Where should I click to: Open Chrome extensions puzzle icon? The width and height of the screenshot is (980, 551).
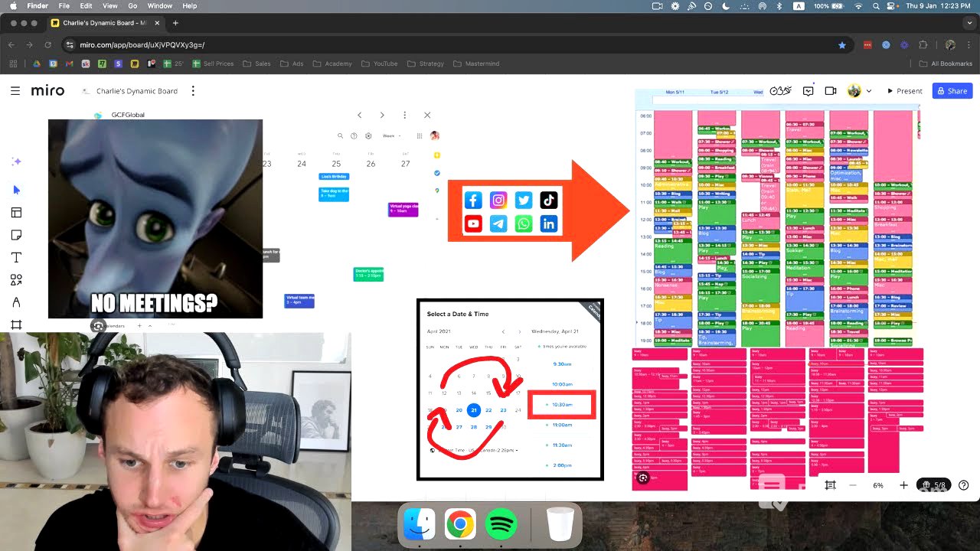(923, 45)
